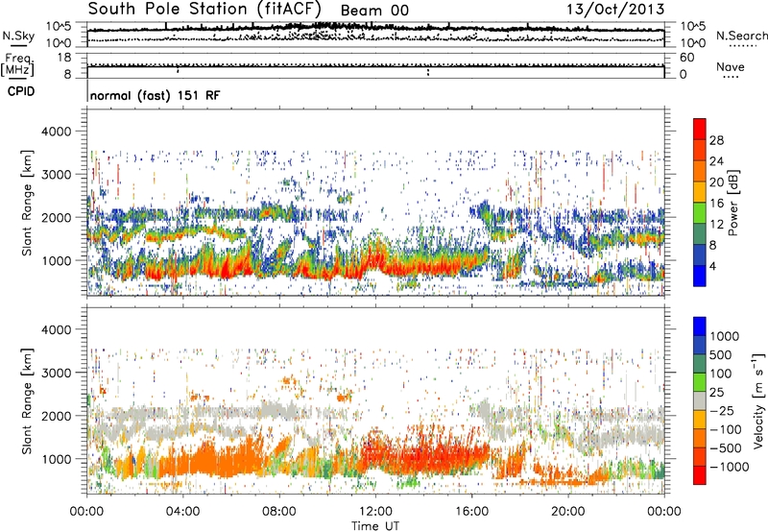Click the '08:00' time axis label
This screenshot has width=768, height=532.
click(279, 512)
